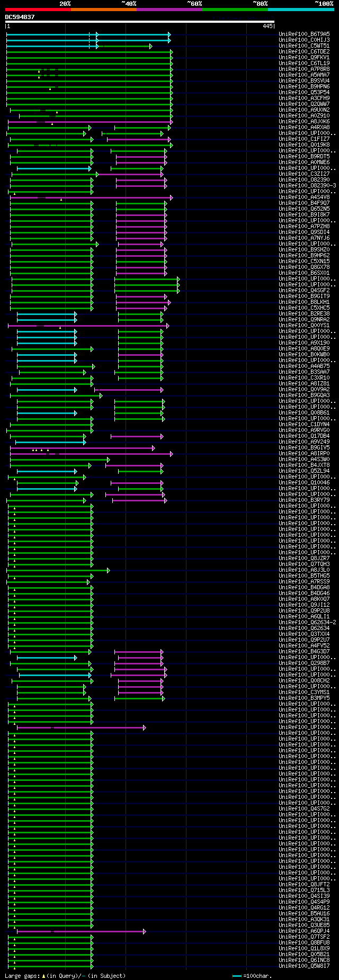Click the query end position label 445
Viewport: 339px width, 980px height.
(267, 26)
